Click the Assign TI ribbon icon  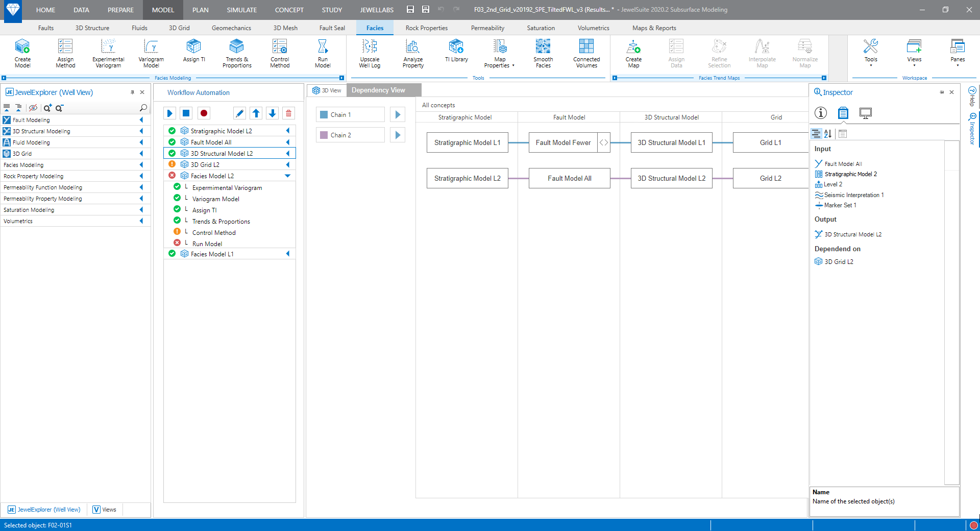(194, 51)
